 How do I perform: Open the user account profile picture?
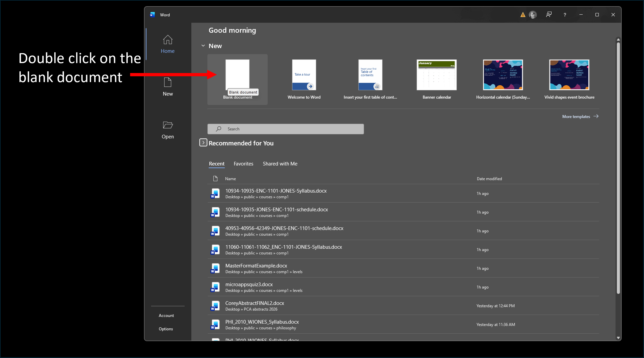533,15
